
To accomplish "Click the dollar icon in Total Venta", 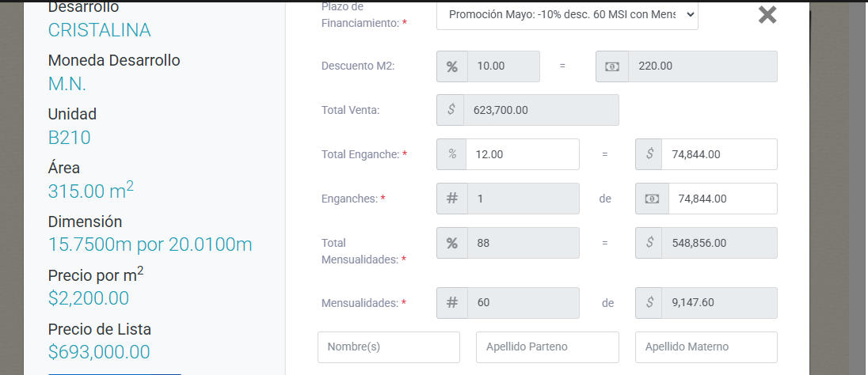I will pos(451,110).
